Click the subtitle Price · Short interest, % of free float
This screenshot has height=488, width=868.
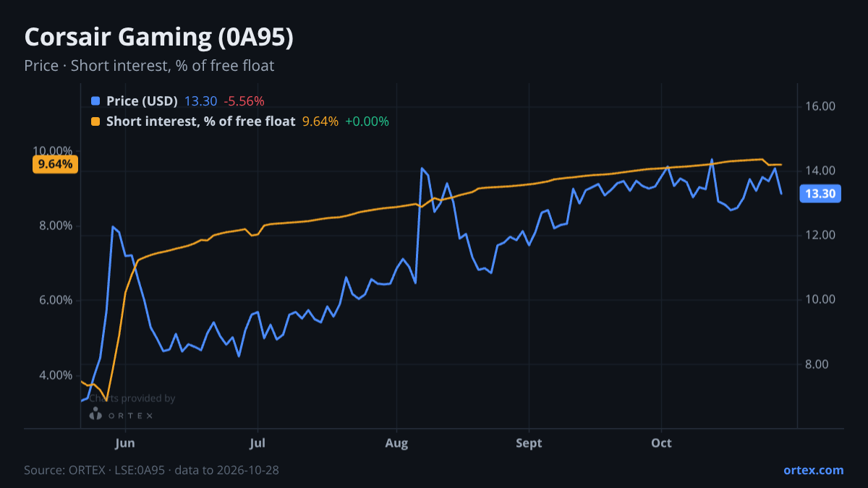[149, 66]
